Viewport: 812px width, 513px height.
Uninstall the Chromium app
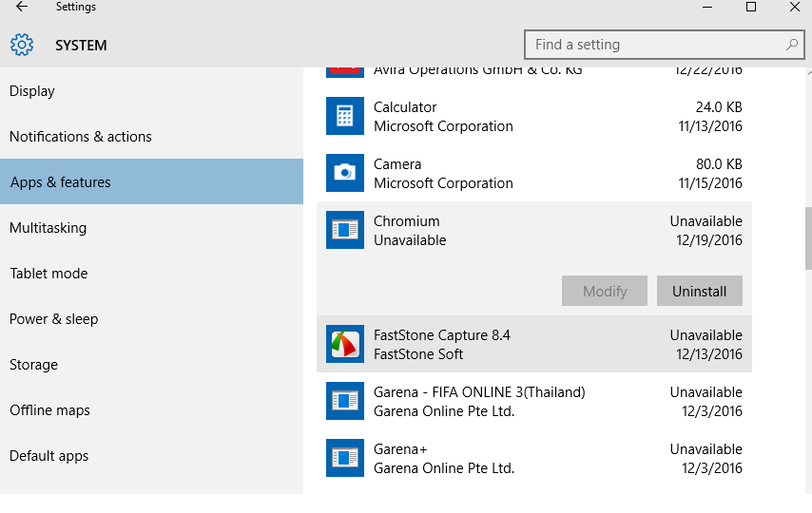(x=699, y=291)
